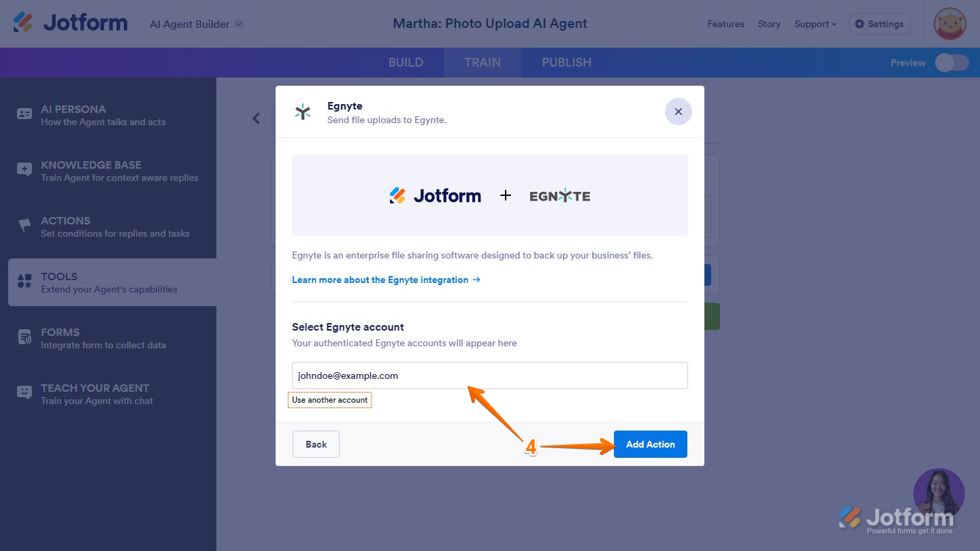Click the Forms document icon

24,337
